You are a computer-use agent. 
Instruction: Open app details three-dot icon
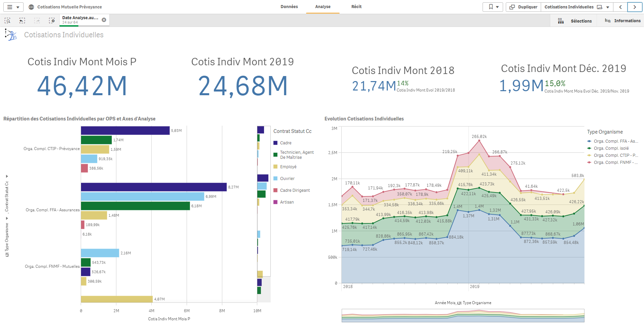(31, 7)
